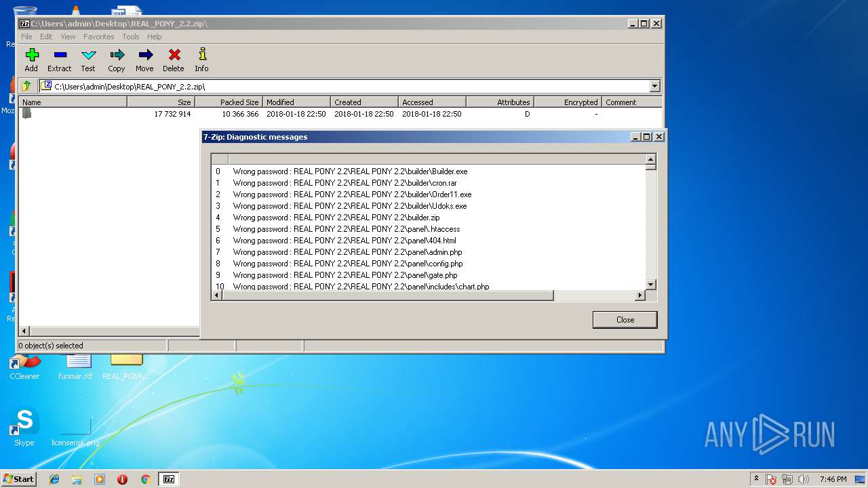868x488 pixels.
Task: Sort by Comment column header
Action: pyautogui.click(x=632, y=102)
